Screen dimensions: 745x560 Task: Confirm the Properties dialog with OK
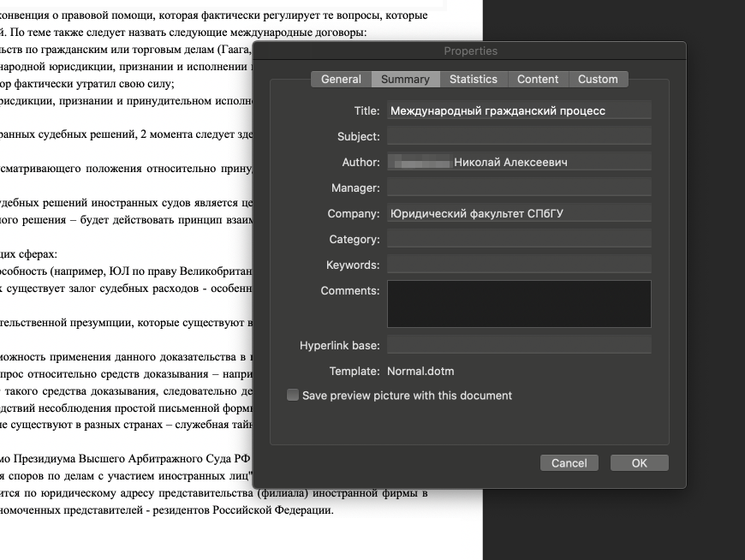click(640, 463)
